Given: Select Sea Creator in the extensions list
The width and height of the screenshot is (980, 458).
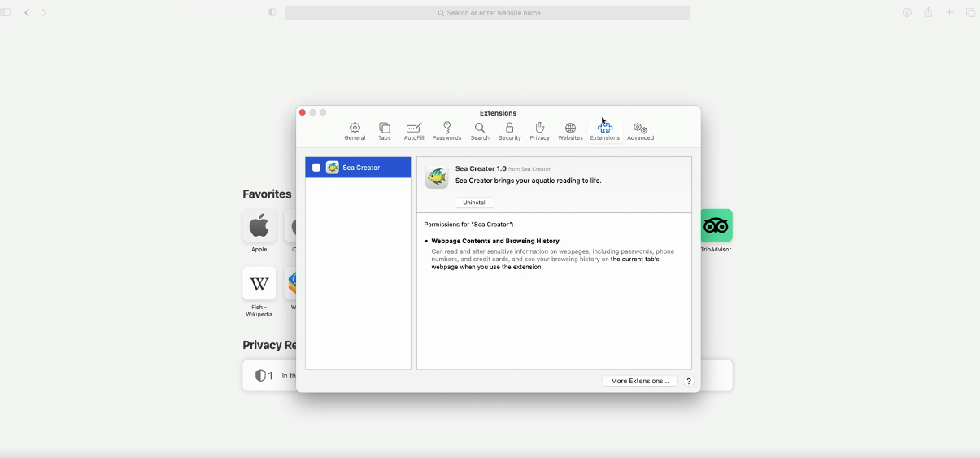Looking at the screenshot, I should pyautogui.click(x=358, y=168).
